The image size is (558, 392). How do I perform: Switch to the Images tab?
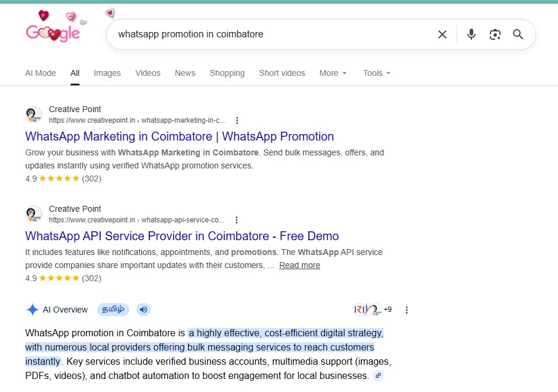coord(107,73)
